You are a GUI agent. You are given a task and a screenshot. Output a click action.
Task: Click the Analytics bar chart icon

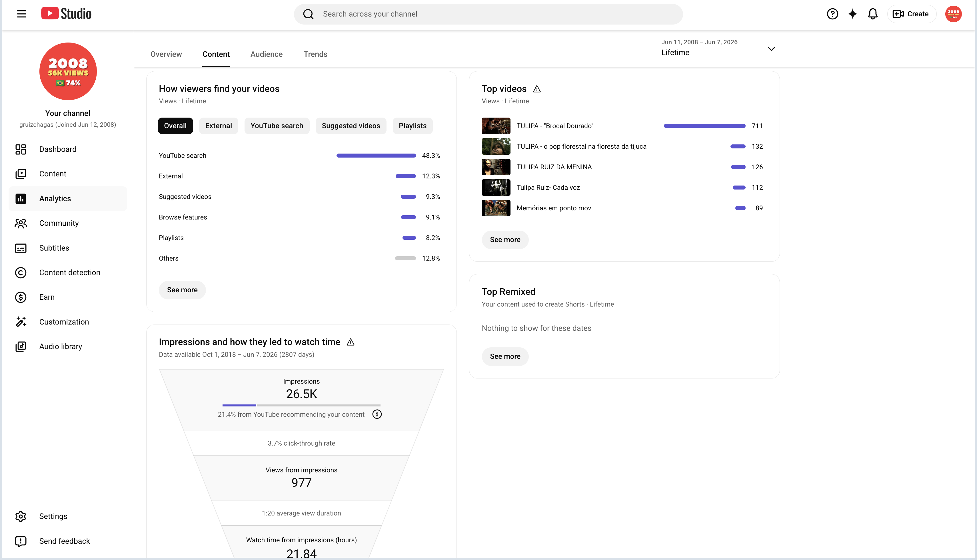(x=21, y=199)
